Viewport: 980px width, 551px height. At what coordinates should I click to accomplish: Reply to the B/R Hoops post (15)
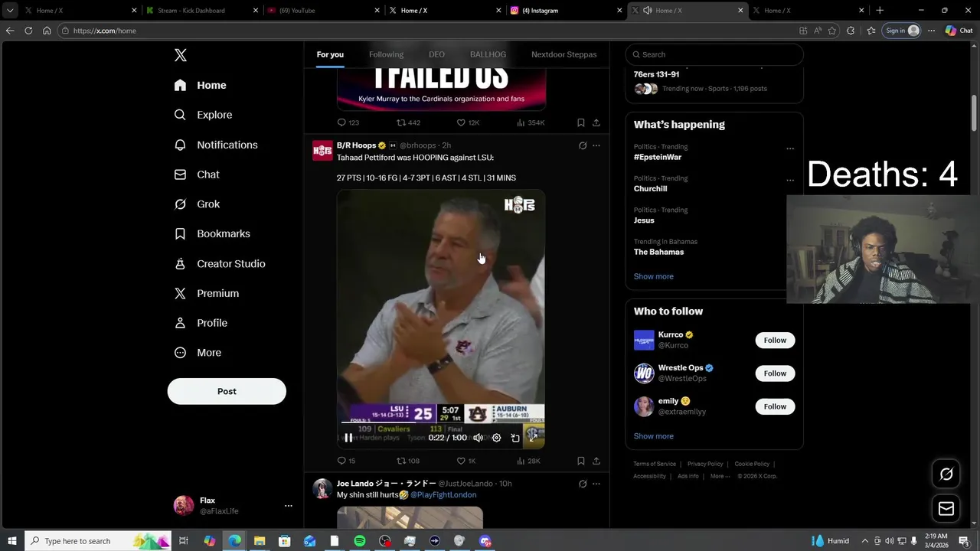click(x=347, y=461)
